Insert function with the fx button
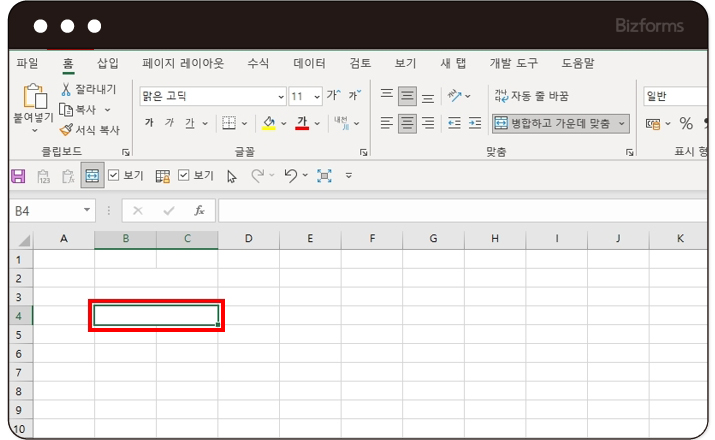Screen dimensions: 715x440 [x=199, y=211]
